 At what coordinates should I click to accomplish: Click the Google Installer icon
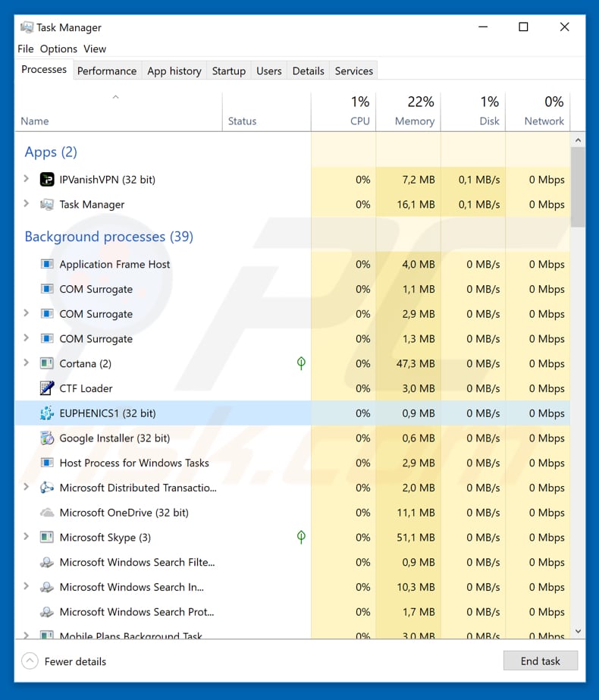[x=47, y=438]
